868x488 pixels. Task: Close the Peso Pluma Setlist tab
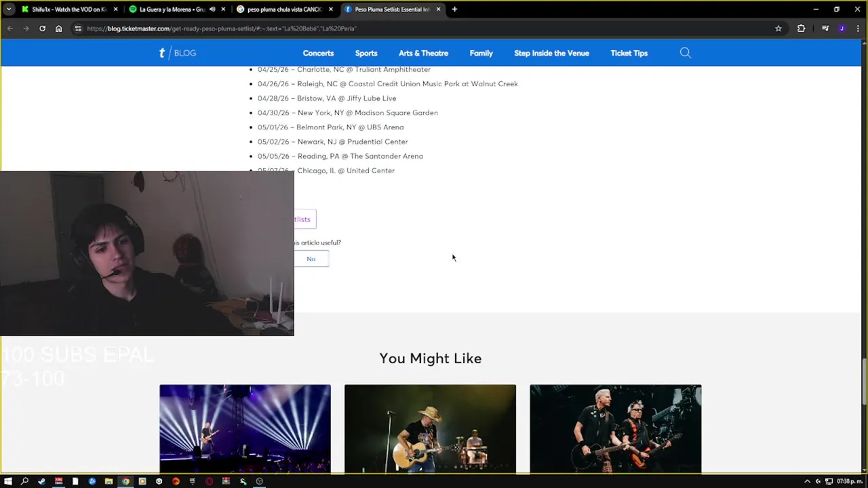[x=439, y=9]
